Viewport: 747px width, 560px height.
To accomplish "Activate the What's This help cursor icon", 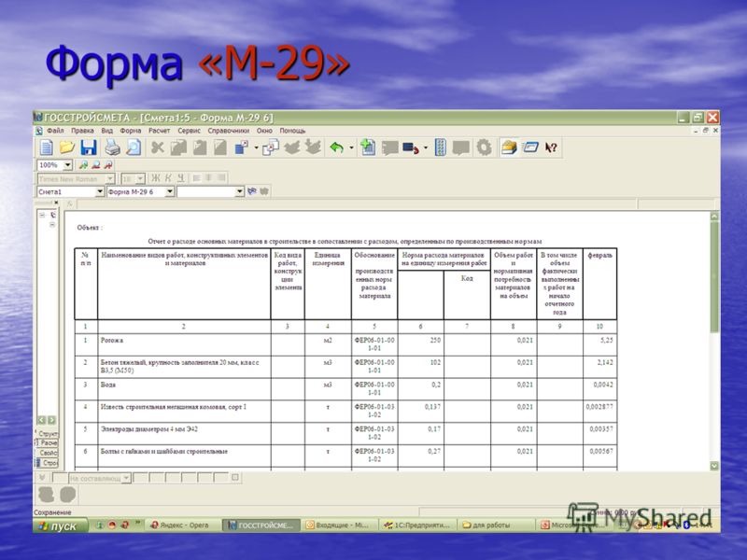I will click(551, 148).
